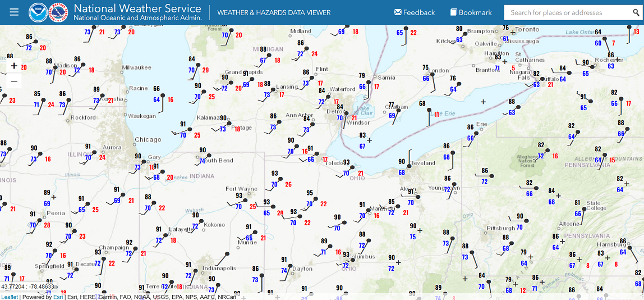Screen dimensions: 644x300
Task: Click the Racine city label
Action: click(139, 88)
